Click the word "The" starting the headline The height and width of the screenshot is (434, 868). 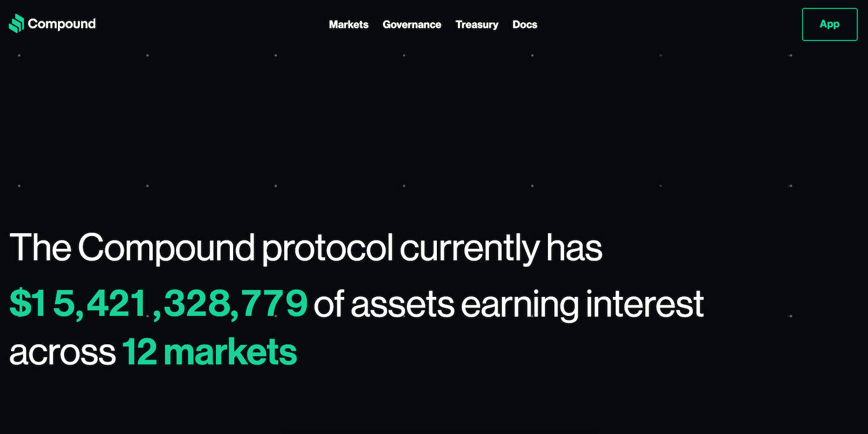(40, 248)
